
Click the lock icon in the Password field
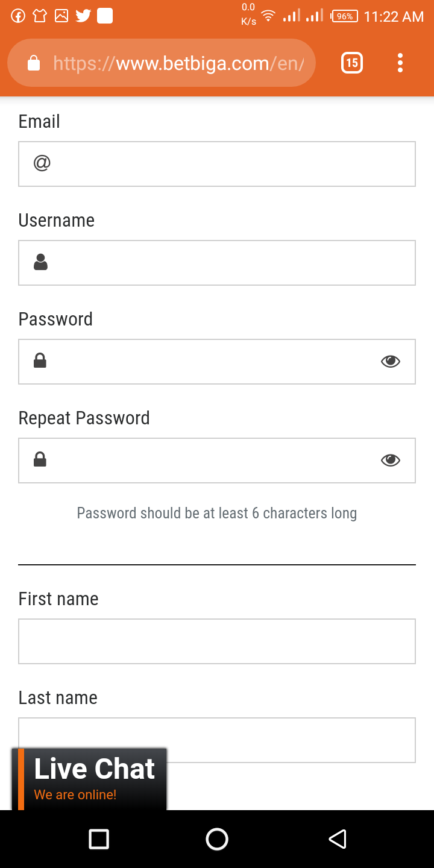[x=40, y=360]
